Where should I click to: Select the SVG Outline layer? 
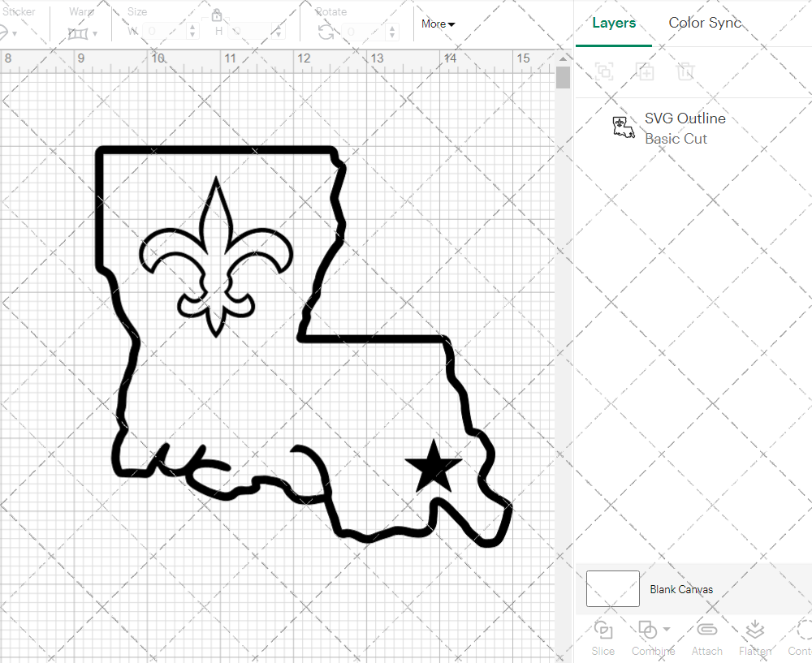click(x=685, y=128)
